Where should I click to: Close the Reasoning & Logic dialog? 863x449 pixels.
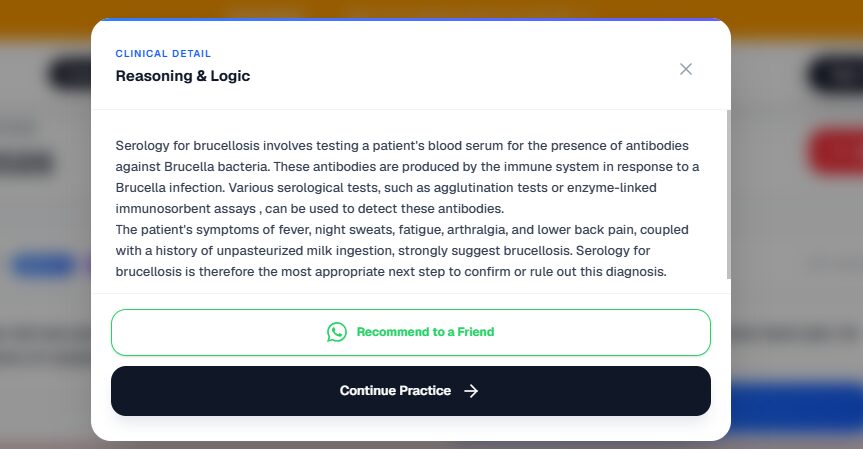pos(685,69)
